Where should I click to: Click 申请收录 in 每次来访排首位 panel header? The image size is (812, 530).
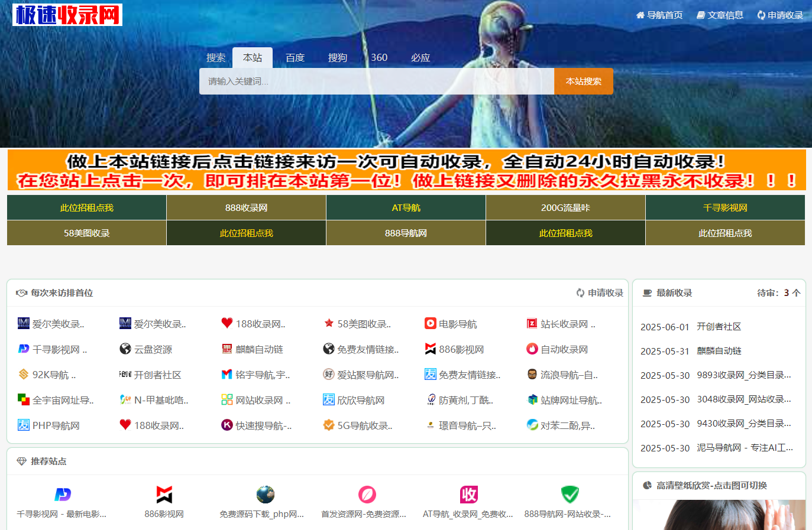600,293
